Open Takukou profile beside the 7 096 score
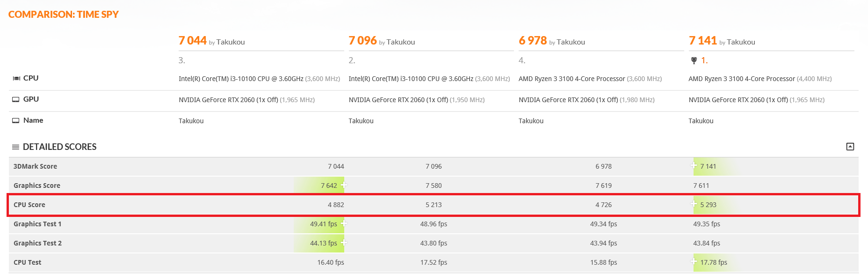Screen dimensions: 868x275 pyautogui.click(x=401, y=42)
